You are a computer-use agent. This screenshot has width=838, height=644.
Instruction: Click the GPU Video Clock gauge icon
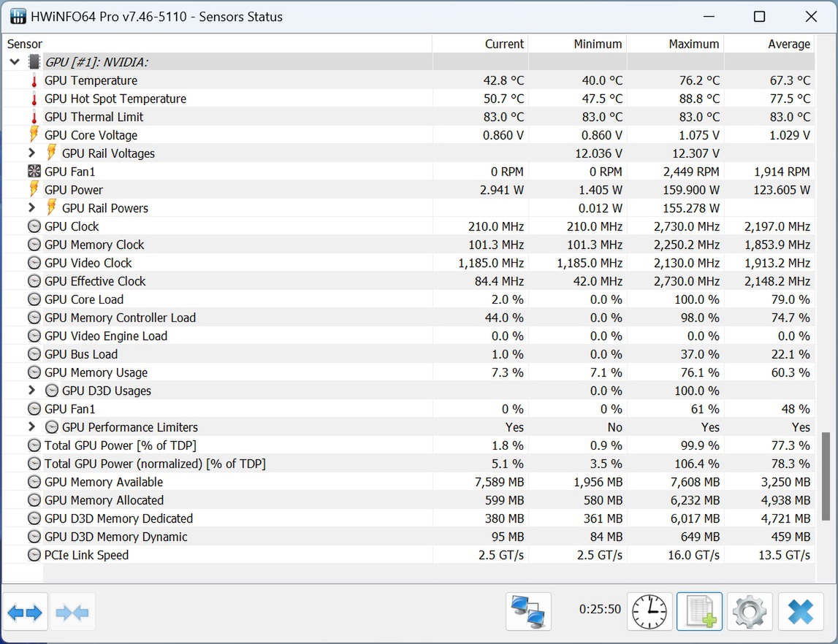coord(34,263)
